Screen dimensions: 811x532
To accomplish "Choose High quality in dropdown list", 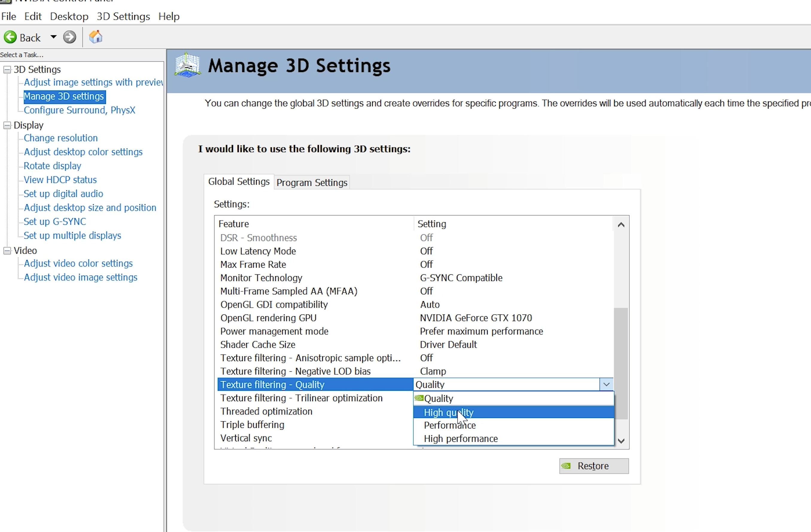I will [x=514, y=412].
